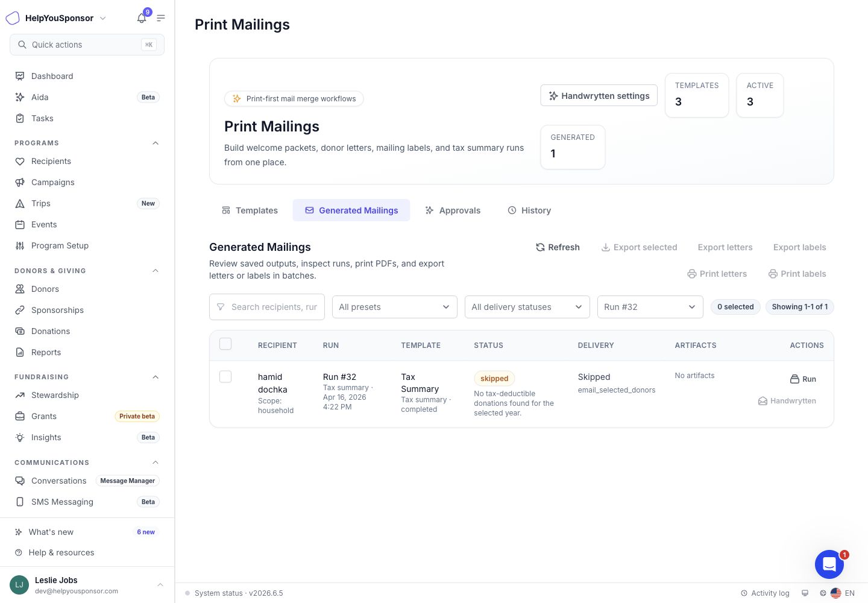Open the chat support bubble
868x603 pixels.
(x=829, y=564)
